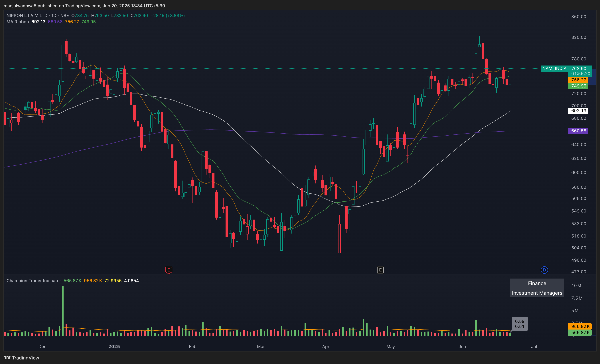Click the 640.00 price axis level
600x364 pixels.
[579, 144]
